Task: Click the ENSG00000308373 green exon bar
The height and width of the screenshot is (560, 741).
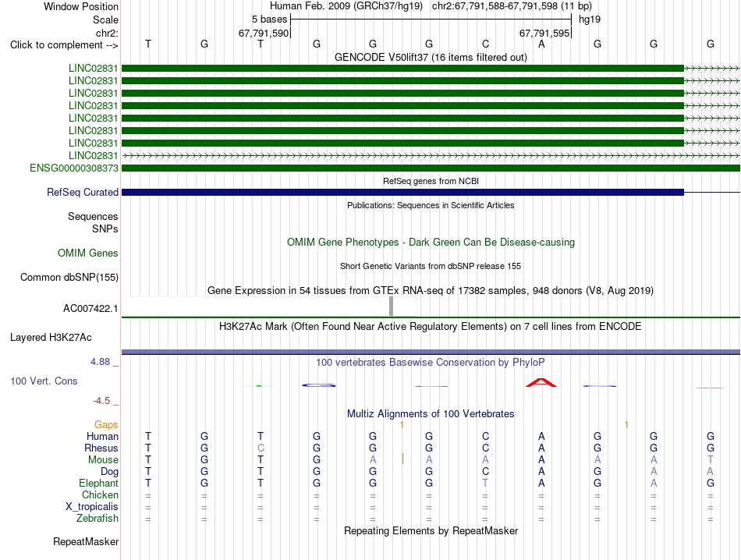Action: [431, 168]
